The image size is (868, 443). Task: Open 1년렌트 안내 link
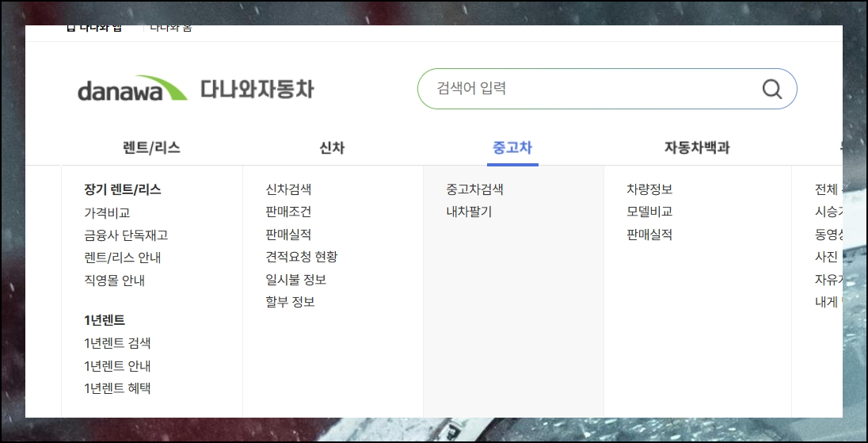[x=117, y=366]
